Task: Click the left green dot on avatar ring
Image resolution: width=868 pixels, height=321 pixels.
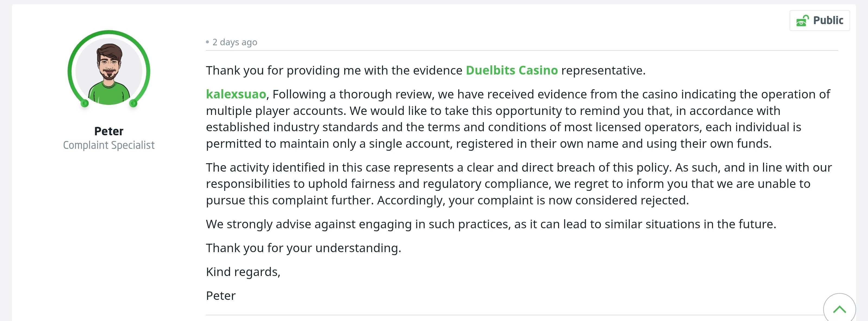Action: [85, 103]
